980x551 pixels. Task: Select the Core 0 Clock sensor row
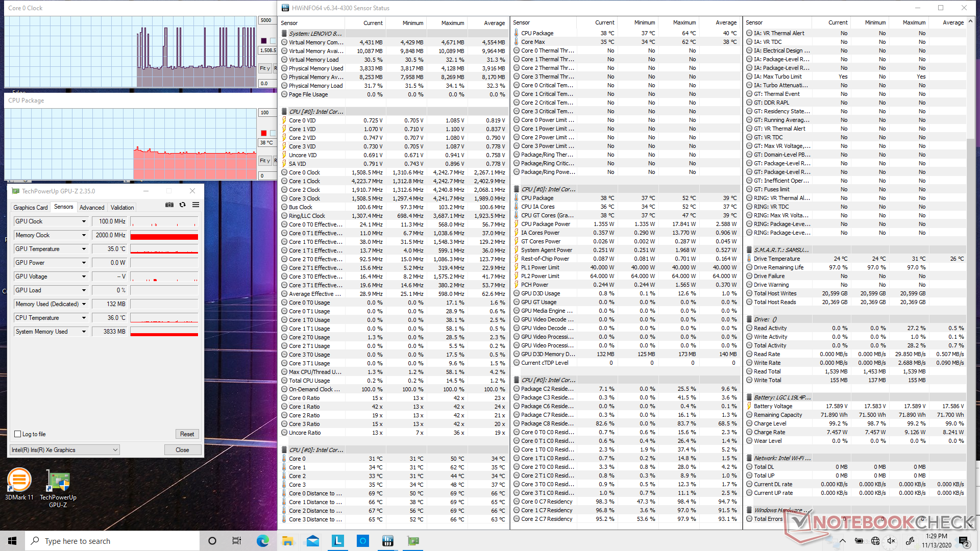click(x=304, y=172)
